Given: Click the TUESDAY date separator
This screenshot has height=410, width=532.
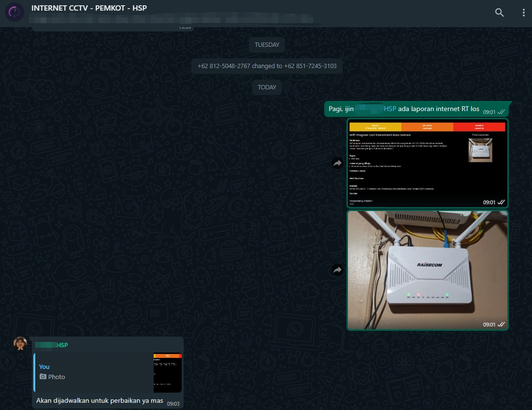Looking at the screenshot, I should tap(267, 45).
